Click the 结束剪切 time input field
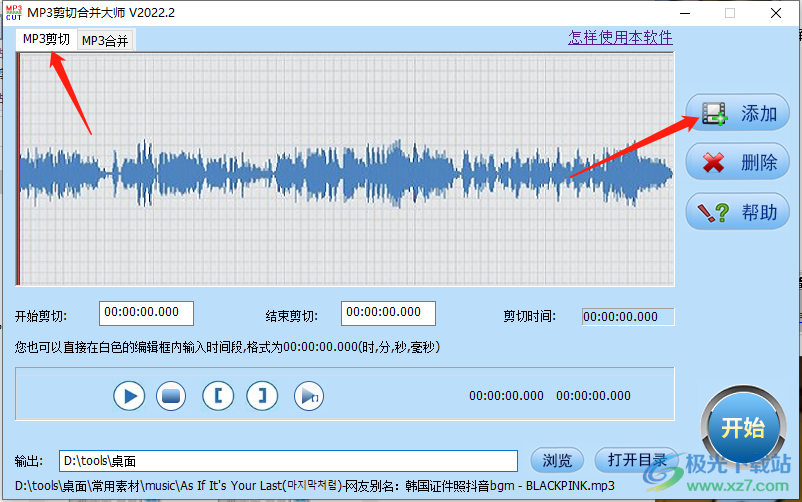Viewport: 802px width, 502px height. point(388,313)
